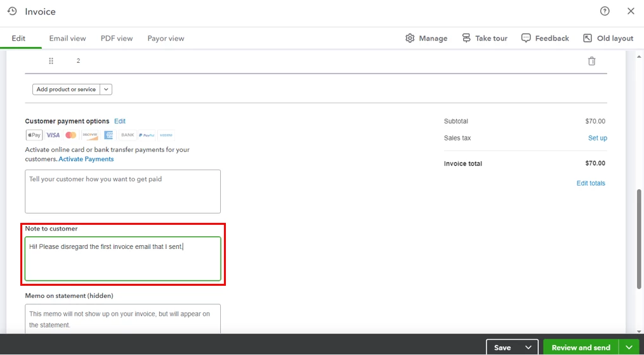Open the PDF view tab

[117, 38]
